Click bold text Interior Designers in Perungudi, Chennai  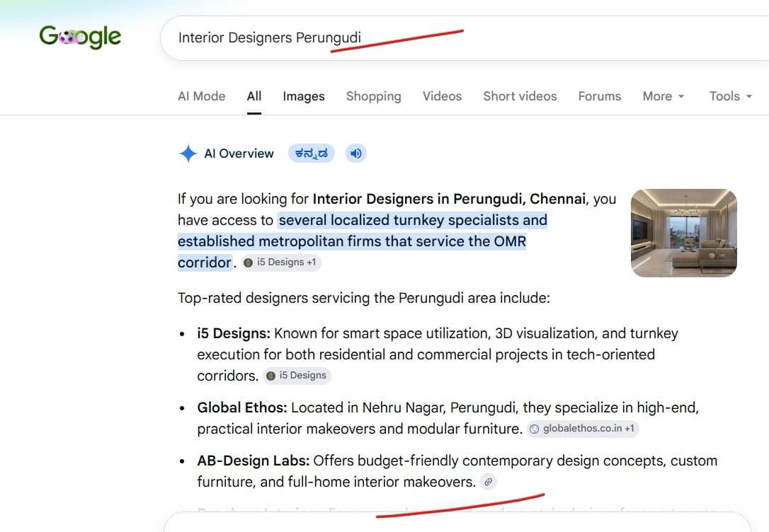[x=449, y=199]
